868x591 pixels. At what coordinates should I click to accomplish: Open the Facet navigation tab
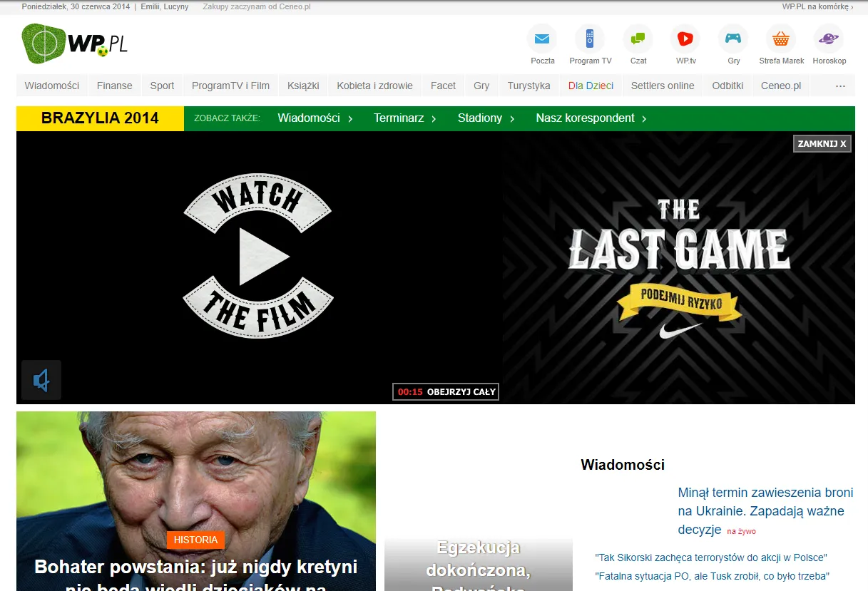click(x=443, y=86)
